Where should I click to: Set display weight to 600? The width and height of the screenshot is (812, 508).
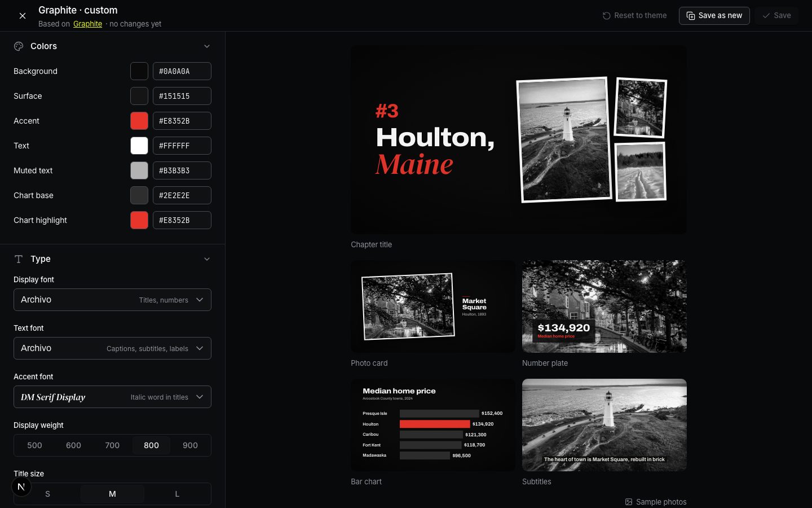tap(73, 445)
